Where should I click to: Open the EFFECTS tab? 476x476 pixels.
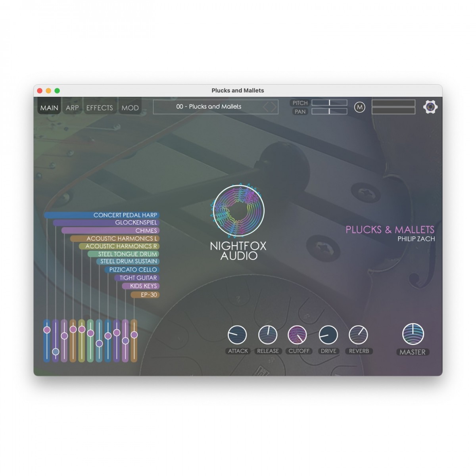99,107
